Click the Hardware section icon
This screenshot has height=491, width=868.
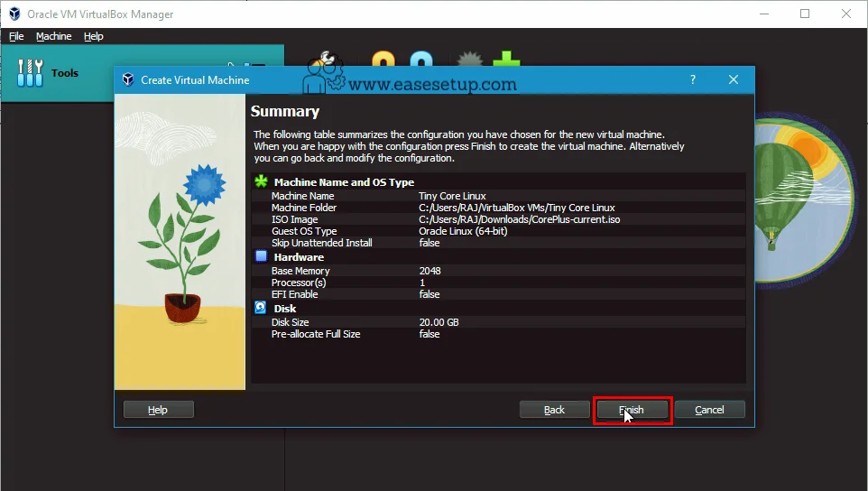261,256
